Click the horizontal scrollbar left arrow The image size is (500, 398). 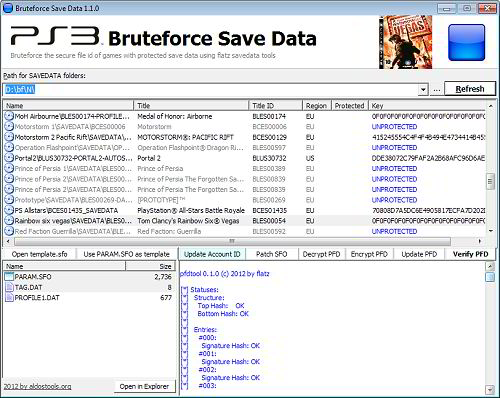[x=8, y=241]
